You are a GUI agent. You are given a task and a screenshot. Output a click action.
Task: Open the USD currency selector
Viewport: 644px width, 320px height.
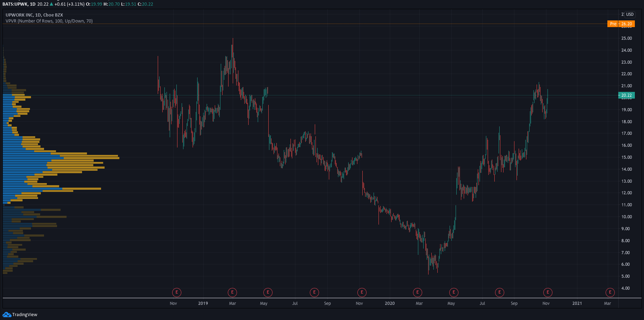(x=630, y=14)
